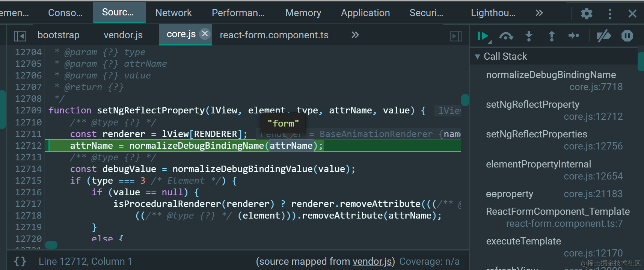Viewport: 644px width, 270px height.
Task: Click the Line 12712, Column 1 status
Action: [86, 261]
